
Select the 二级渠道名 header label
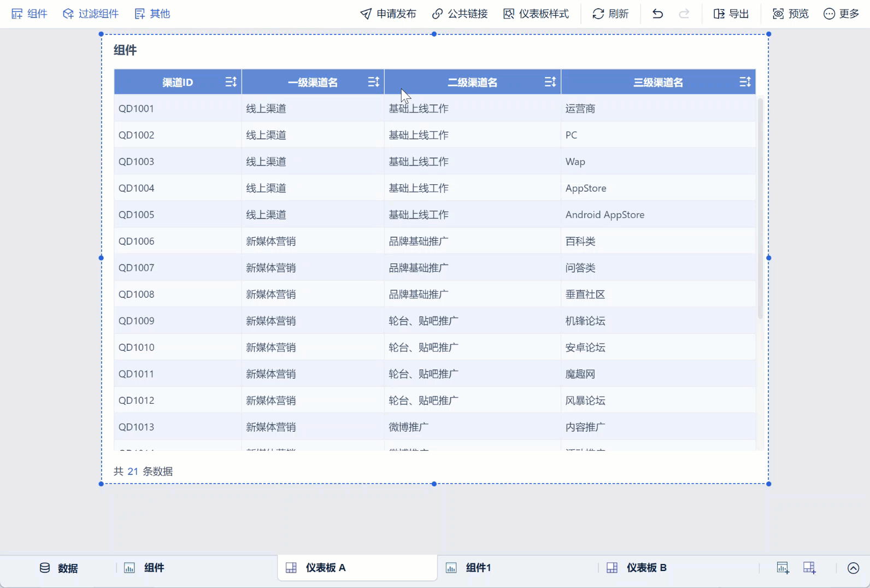473,83
